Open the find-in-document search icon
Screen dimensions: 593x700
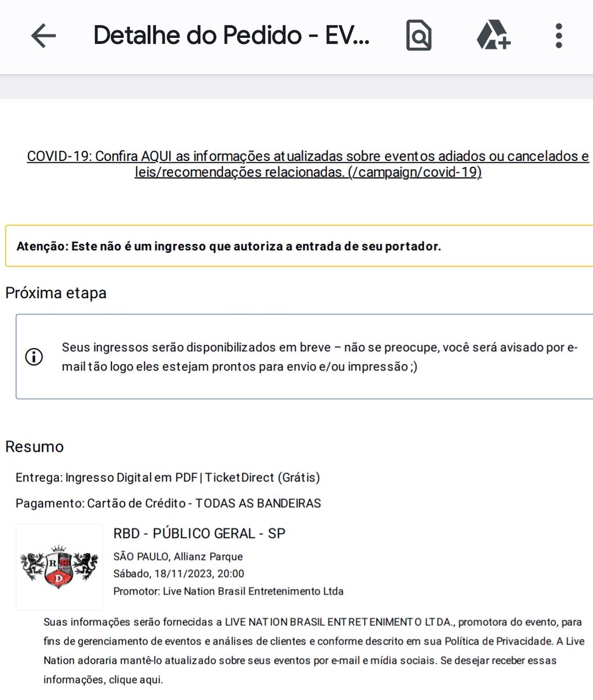[419, 36]
